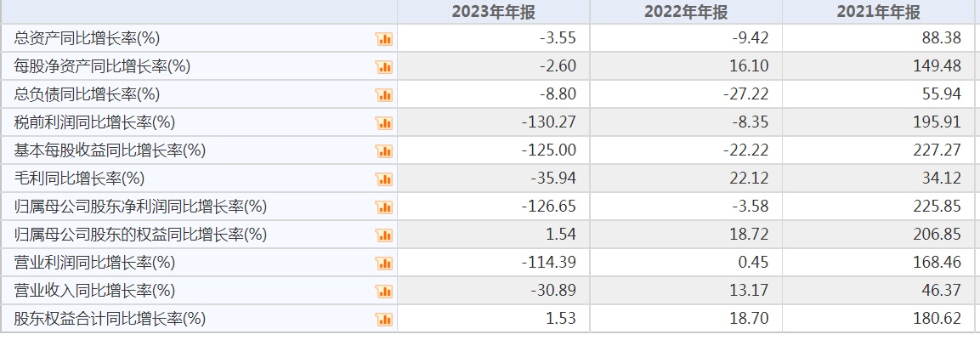This screenshot has height=340, width=980.
Task: Select the 2022年年报 column header
Action: 685,12
